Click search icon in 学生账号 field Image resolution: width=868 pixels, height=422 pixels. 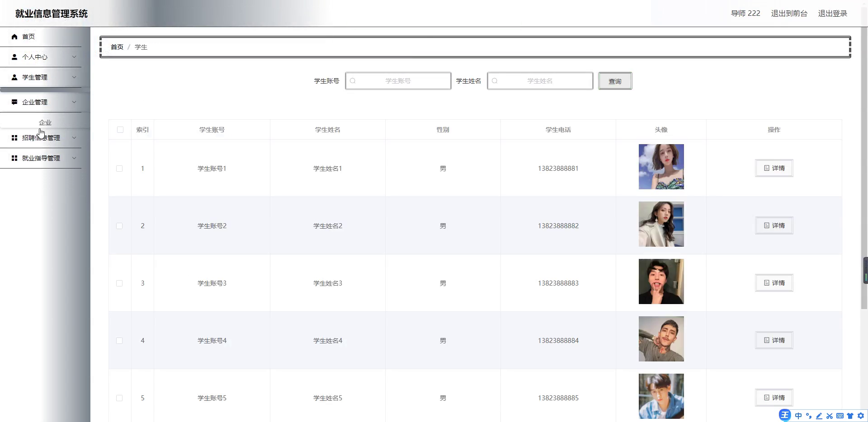point(353,81)
